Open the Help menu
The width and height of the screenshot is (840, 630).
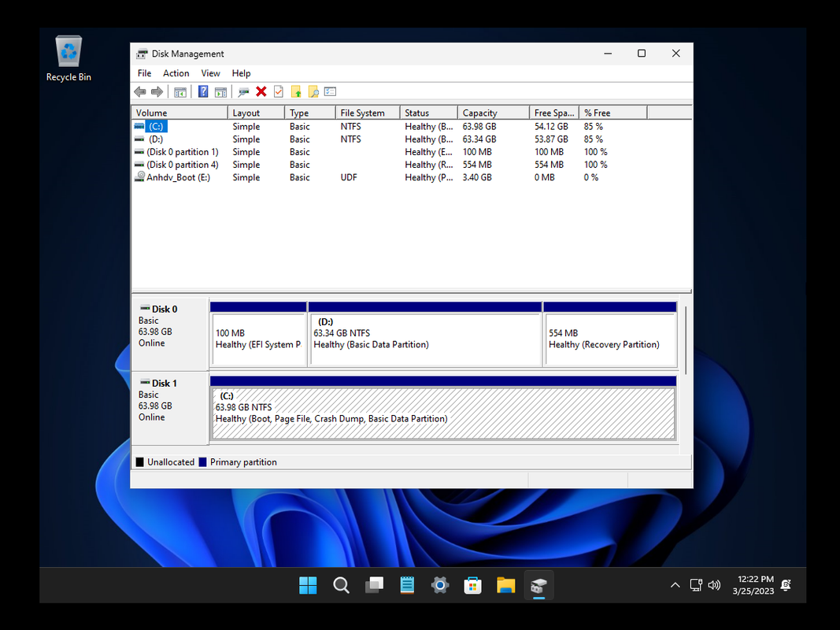[241, 73]
